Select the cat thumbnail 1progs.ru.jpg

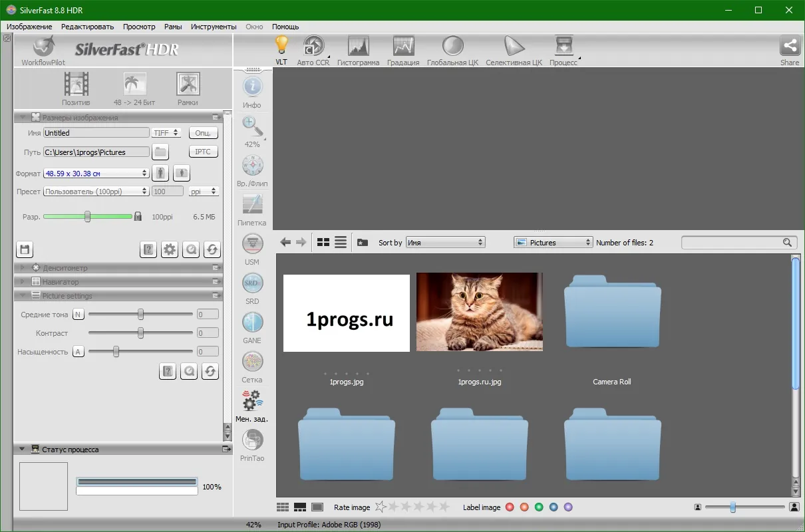480,312
